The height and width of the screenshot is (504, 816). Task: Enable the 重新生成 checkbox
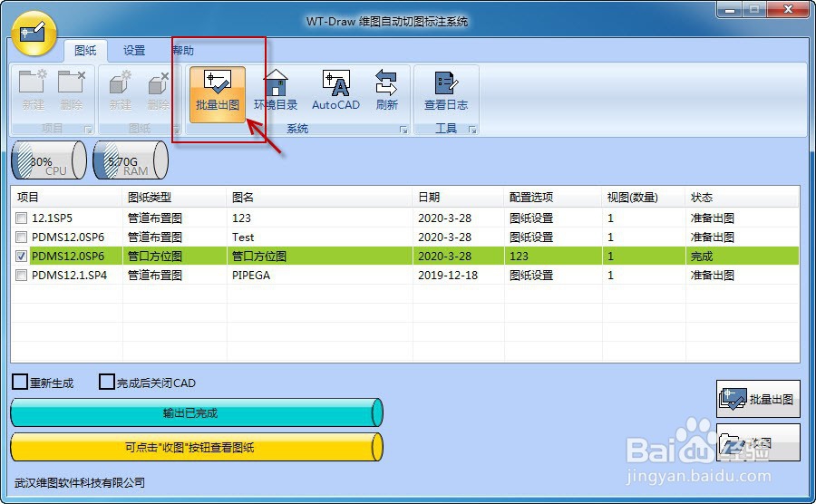tap(20, 382)
